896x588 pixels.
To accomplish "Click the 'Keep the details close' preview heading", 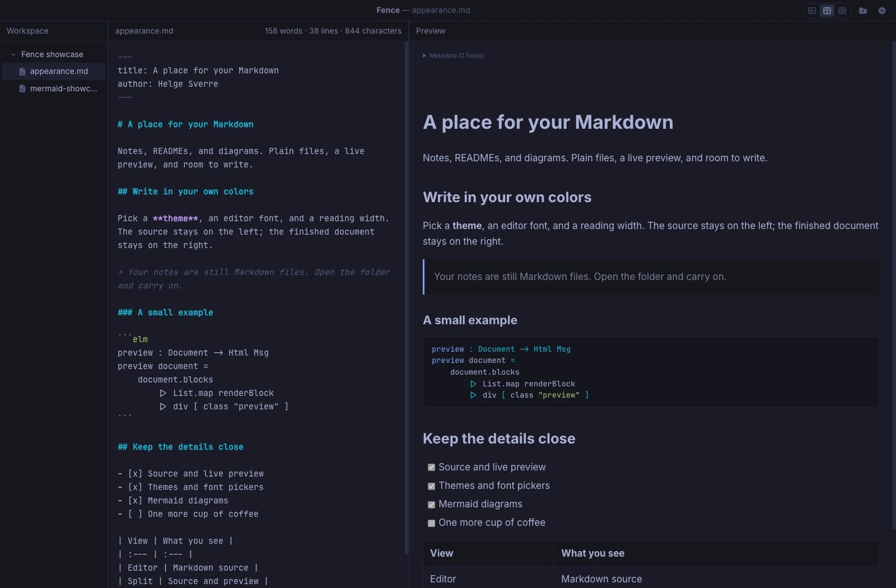I will coord(499,438).
